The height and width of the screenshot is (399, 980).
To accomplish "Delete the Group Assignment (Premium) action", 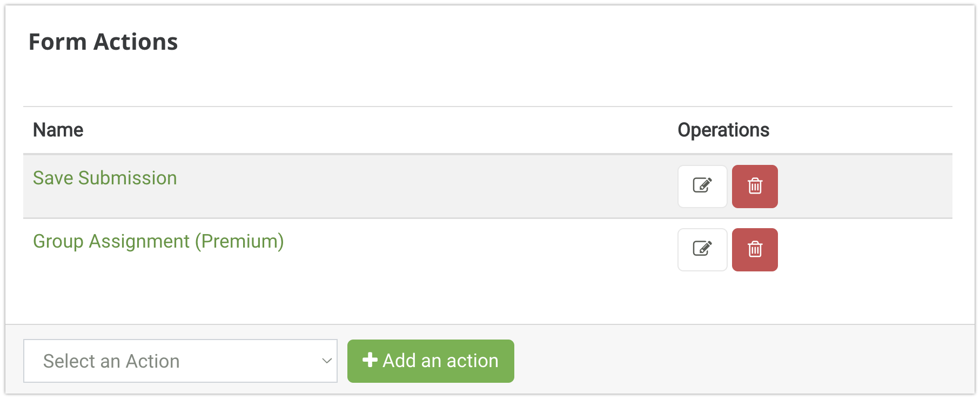I will point(755,249).
